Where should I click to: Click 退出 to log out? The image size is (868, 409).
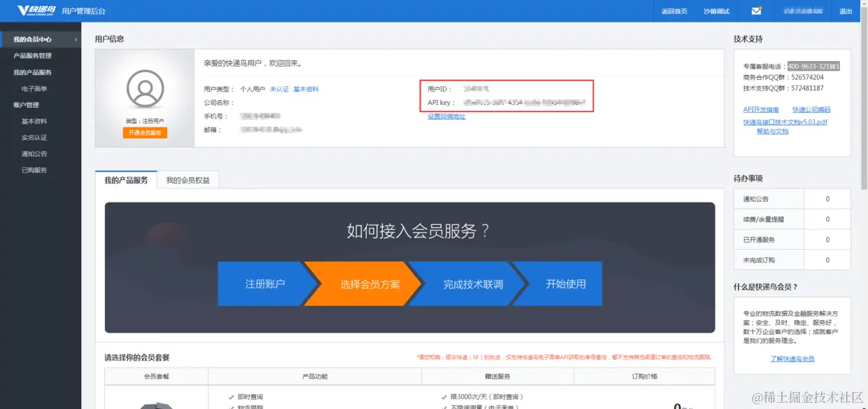tap(845, 11)
